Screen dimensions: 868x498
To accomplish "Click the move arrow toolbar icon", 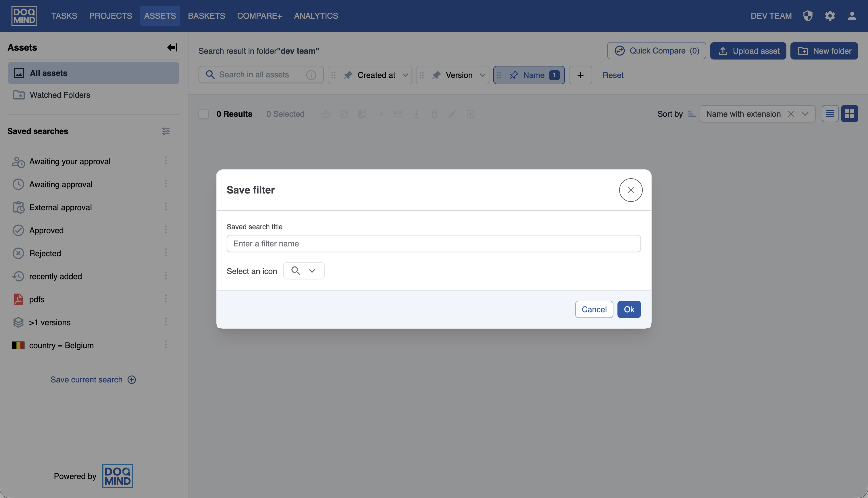I will 380,114.
